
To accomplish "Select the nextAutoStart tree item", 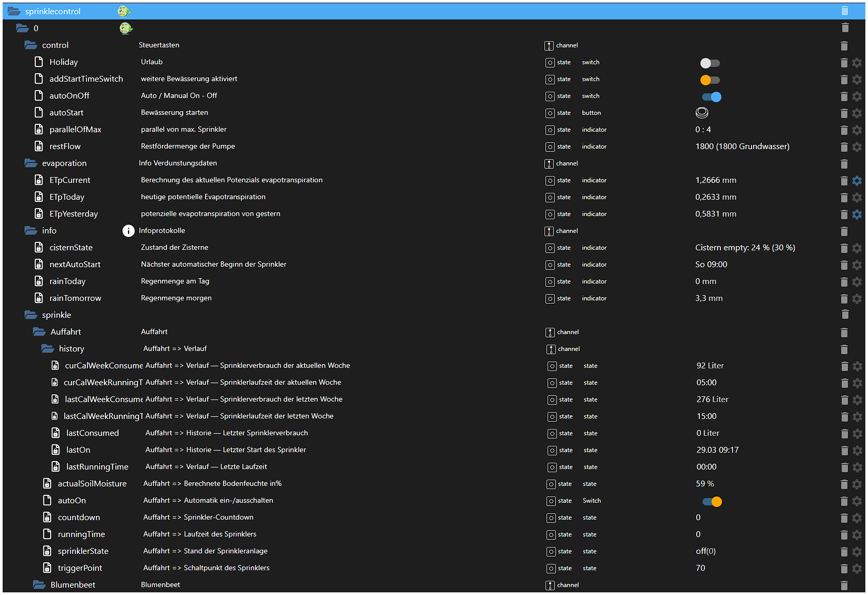I will [x=75, y=265].
